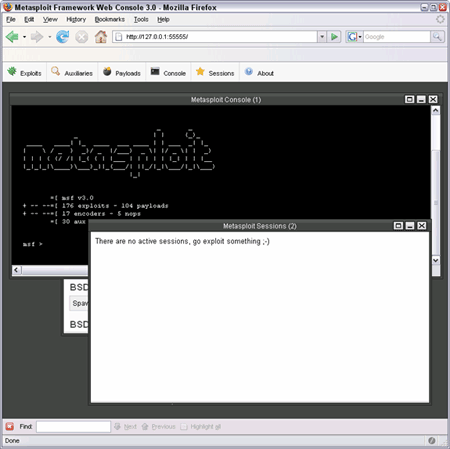Screen dimensions: 450x449
Task: Click the grayed forward arrow
Action: (x=37, y=37)
